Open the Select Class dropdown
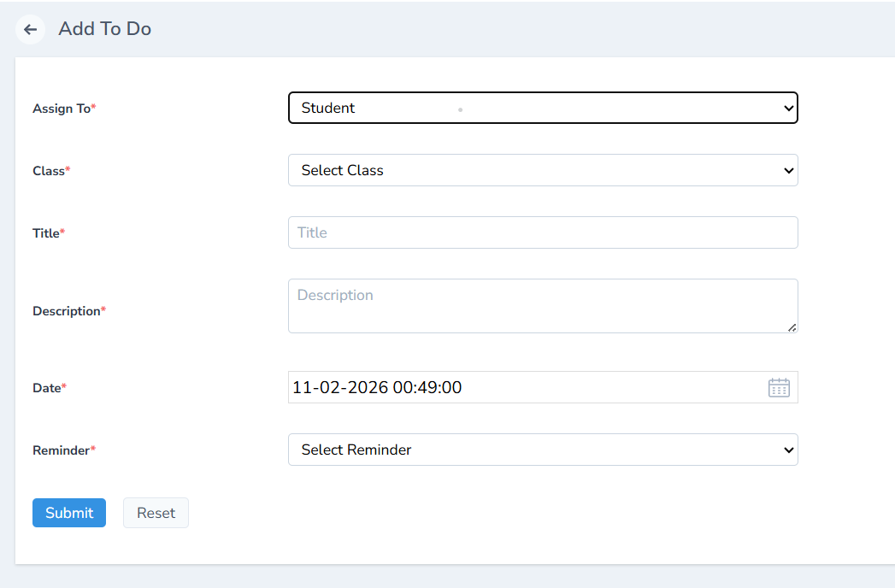Image resolution: width=895 pixels, height=588 pixels. pos(543,170)
